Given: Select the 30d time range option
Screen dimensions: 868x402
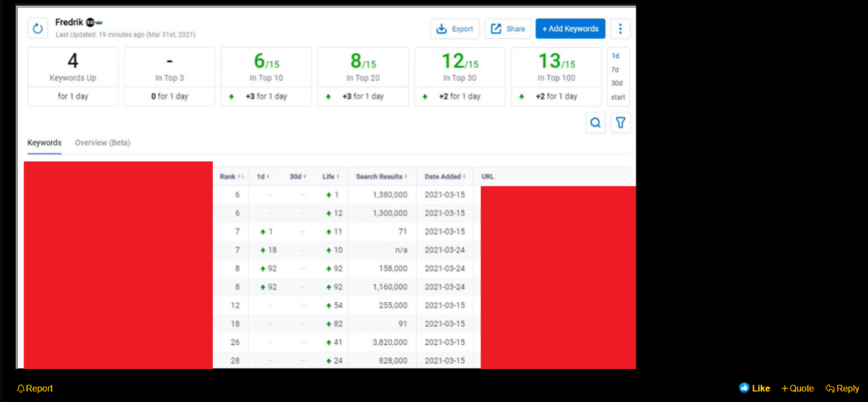Looking at the screenshot, I should (617, 83).
